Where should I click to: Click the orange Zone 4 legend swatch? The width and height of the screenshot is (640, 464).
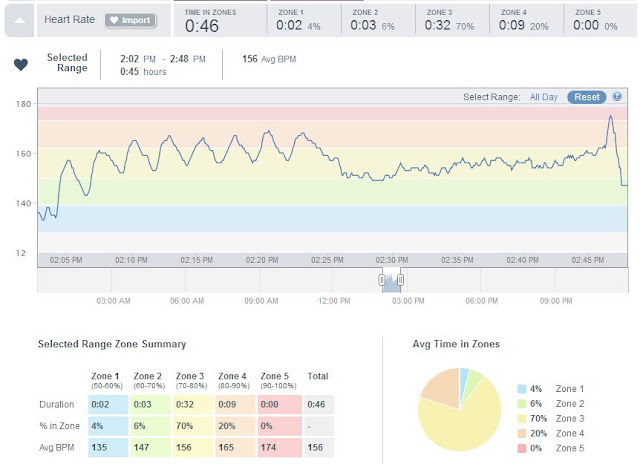(522, 433)
